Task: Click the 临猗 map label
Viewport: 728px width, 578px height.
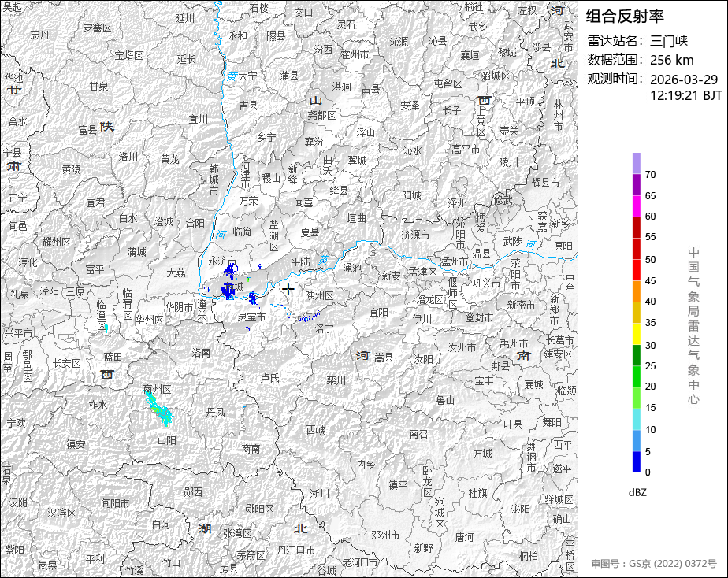Action: tap(242, 231)
